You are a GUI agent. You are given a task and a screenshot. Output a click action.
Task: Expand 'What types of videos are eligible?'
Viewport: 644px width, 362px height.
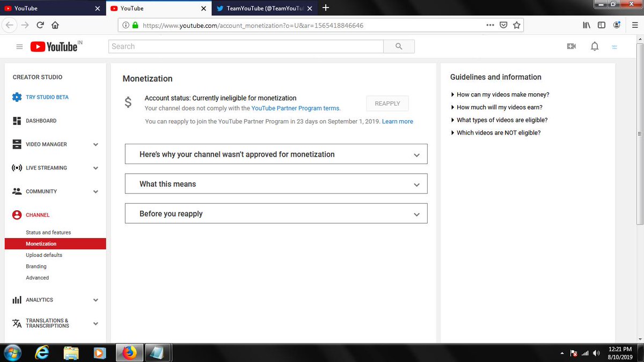(x=500, y=120)
